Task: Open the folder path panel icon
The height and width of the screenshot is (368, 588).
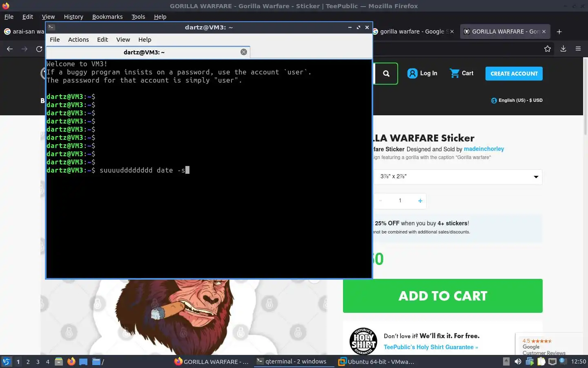Action: point(98,361)
